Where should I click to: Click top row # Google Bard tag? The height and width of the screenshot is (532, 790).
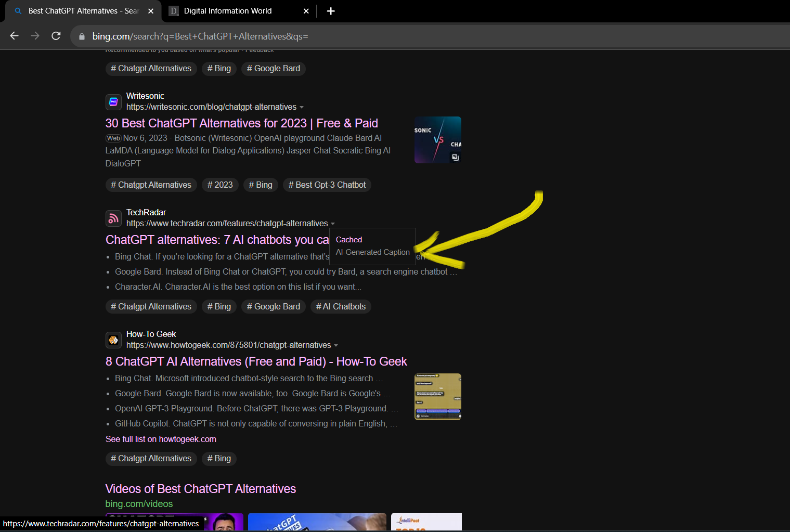click(x=273, y=69)
